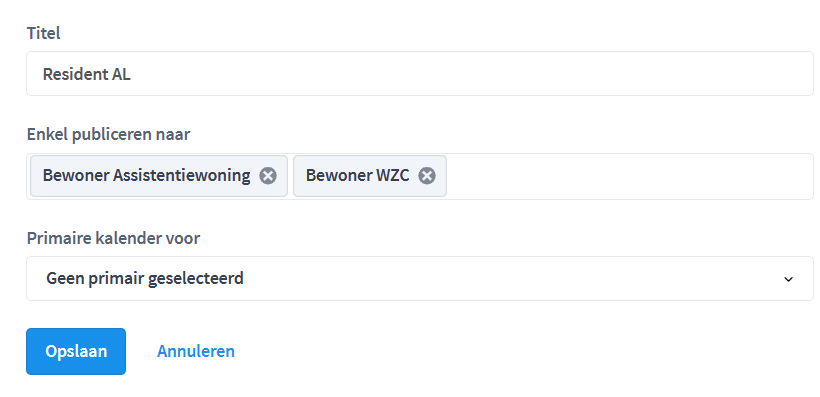The width and height of the screenshot is (820, 397).
Task: Select the Bewoner WZC chip
Action: pyautogui.click(x=358, y=176)
